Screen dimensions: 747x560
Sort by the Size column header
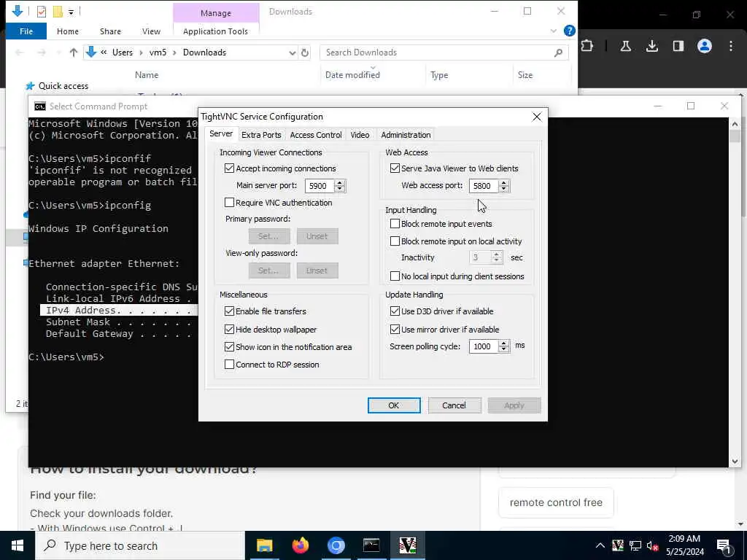pos(525,75)
